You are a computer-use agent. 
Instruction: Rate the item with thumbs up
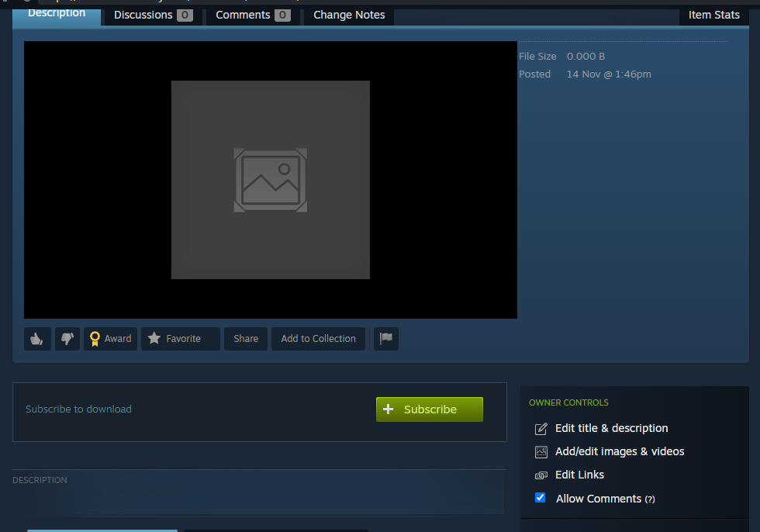[x=37, y=339]
